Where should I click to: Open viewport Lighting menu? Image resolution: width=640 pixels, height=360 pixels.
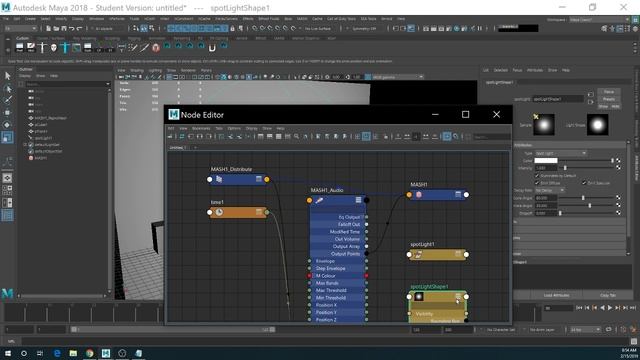click(155, 70)
